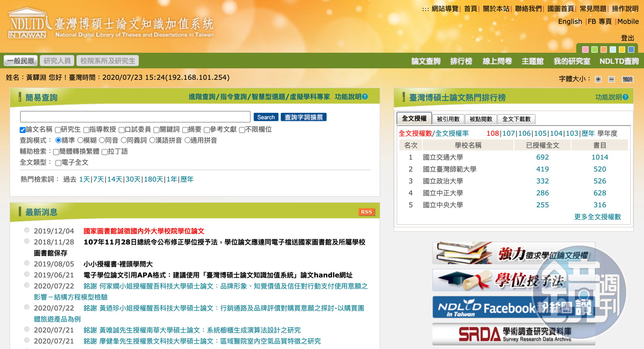Viewport: 644px width, 349px height.
Task: Switch to the 全文下載數 tab
Action: pos(516,119)
